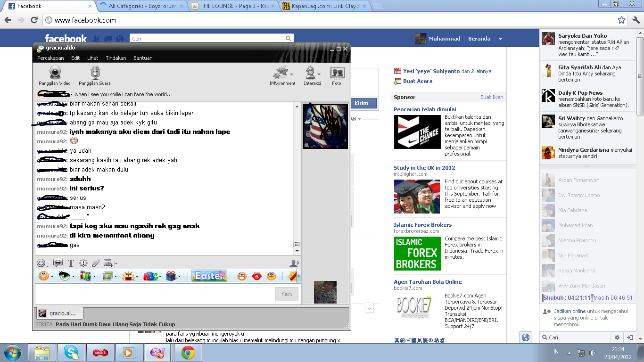
Task: Focus the Facebook Cari search box
Action: tap(206, 39)
